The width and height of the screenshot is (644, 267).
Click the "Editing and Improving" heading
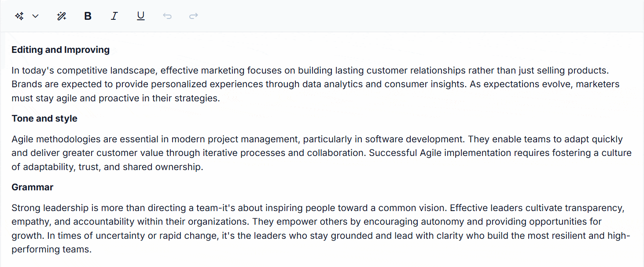point(60,50)
